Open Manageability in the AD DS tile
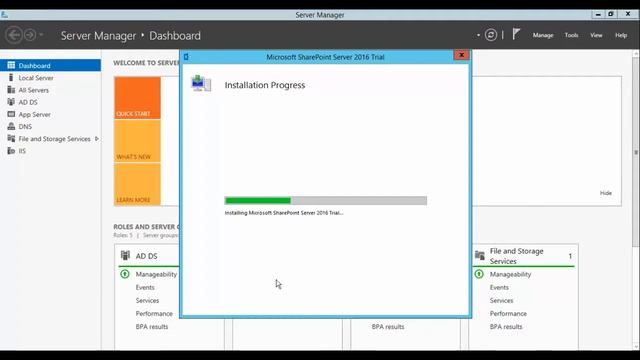The image size is (640, 360). [x=156, y=274]
